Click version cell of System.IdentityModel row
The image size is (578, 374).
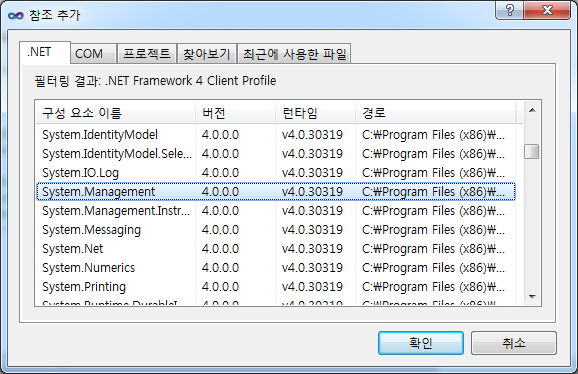[220, 135]
